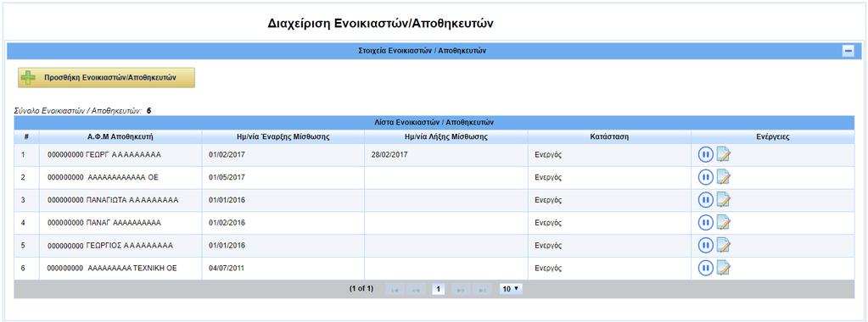Pause the ΓΕΩΡΓΙΟΣ tenant in row 5
Screen dimensions: 868x322
click(x=705, y=245)
